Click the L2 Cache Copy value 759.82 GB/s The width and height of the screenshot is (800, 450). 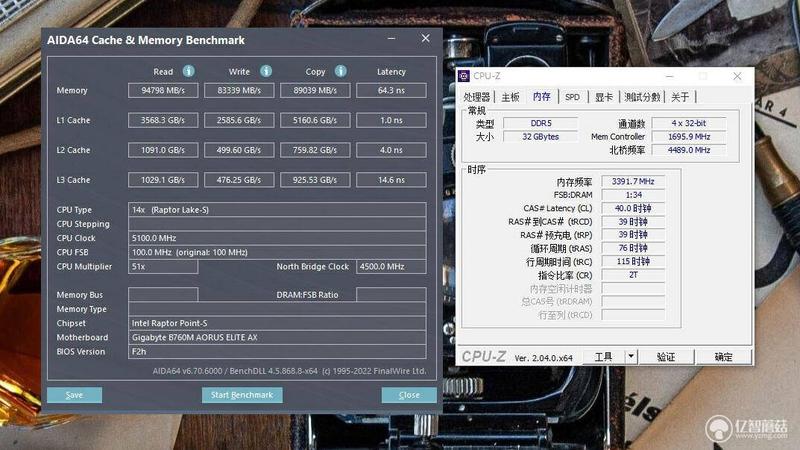tap(315, 150)
